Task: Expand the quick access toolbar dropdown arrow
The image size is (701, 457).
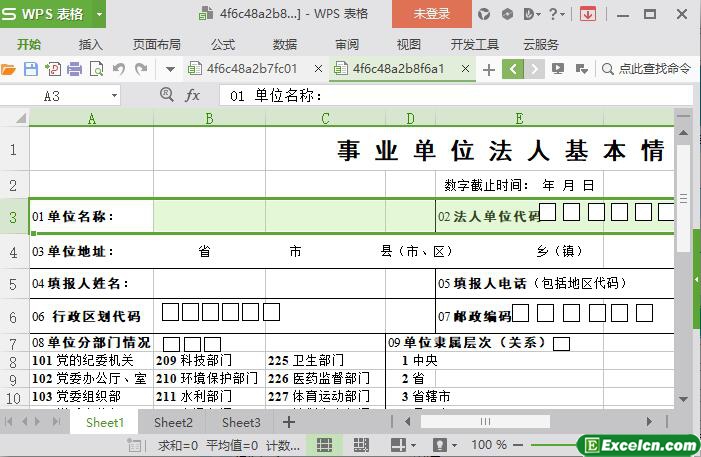Action: 169,69
